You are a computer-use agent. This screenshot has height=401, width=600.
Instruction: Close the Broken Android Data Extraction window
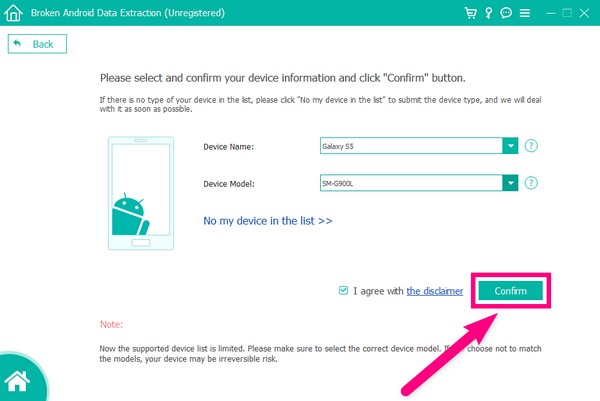coord(584,13)
